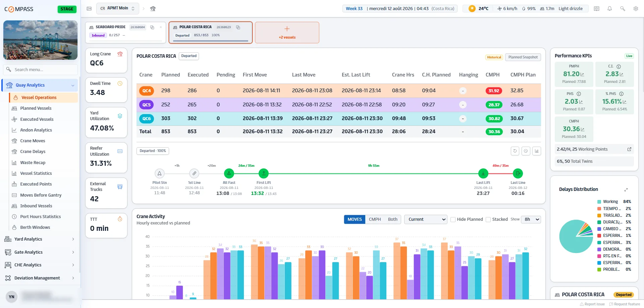Expand the Gate Analytics menu
Viewport: 644px width, 308px height.
(x=40, y=252)
